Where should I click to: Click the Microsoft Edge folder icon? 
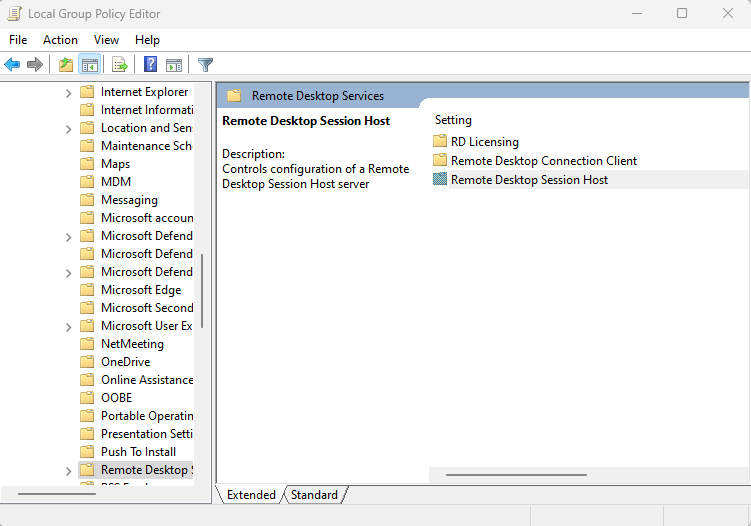[x=87, y=290]
